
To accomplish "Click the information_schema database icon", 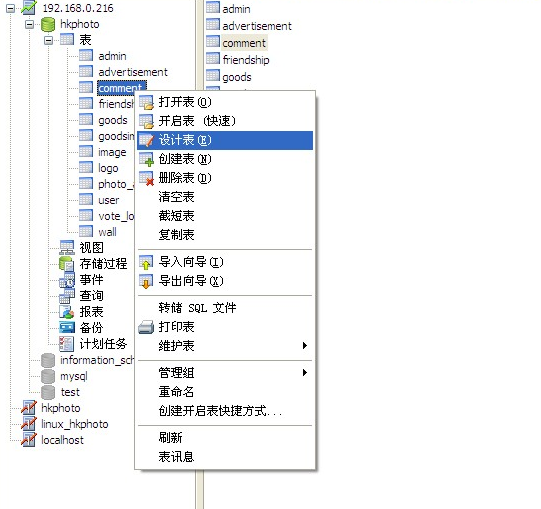I will click(x=48, y=360).
